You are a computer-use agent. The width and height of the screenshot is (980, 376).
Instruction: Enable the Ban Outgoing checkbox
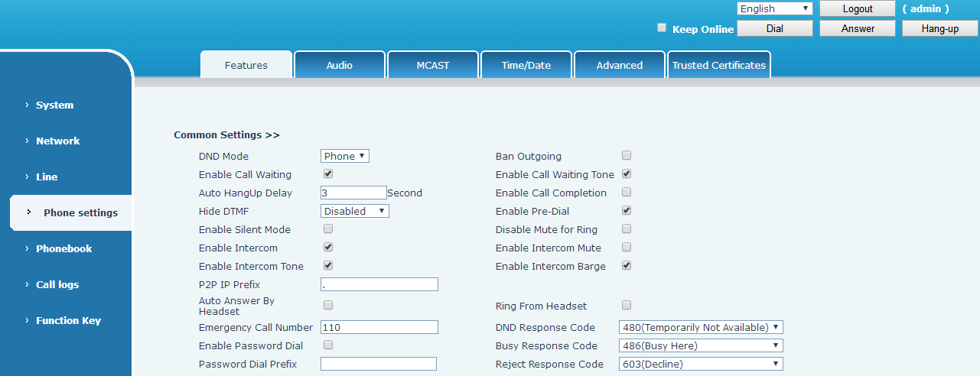click(x=627, y=156)
